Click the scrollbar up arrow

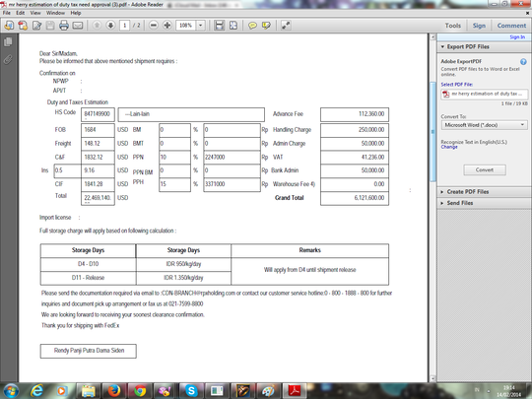432,36
